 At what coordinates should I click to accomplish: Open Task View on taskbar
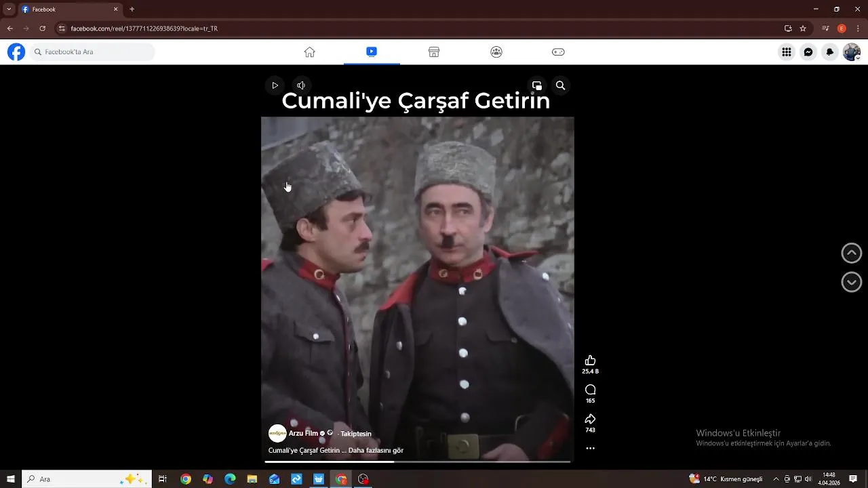(163, 479)
